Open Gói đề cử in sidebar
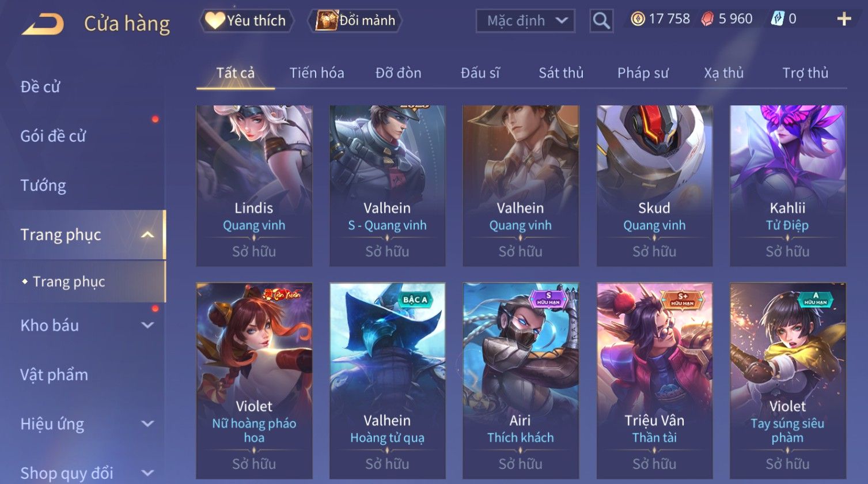 [x=53, y=137]
